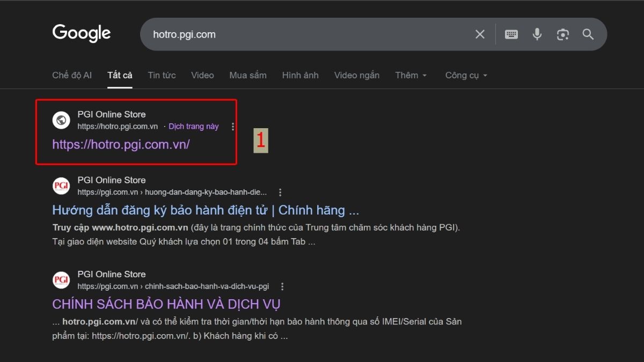The image size is (644, 362).
Task: Open the three-dot menu beside the third result
Action: click(282, 286)
